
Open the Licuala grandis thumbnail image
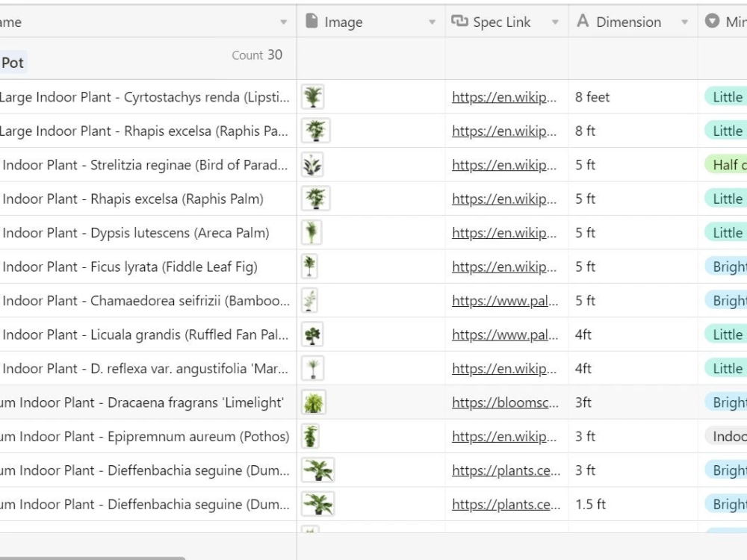(x=312, y=335)
